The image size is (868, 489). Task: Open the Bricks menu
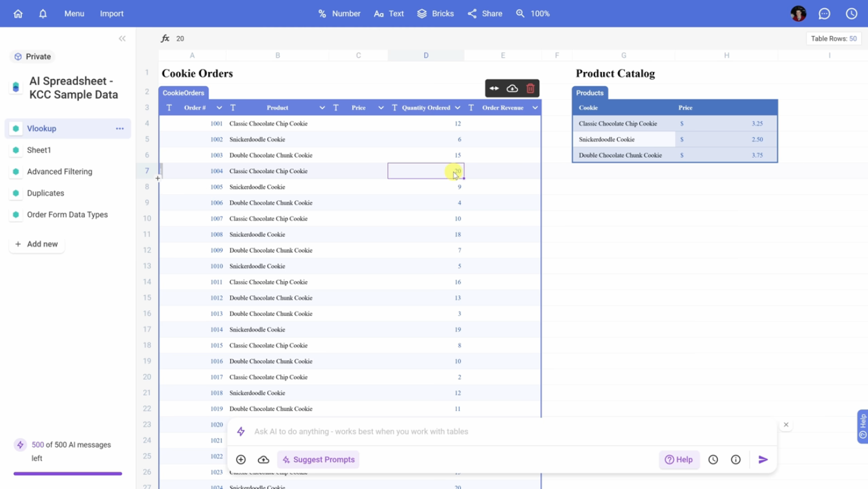coord(435,14)
